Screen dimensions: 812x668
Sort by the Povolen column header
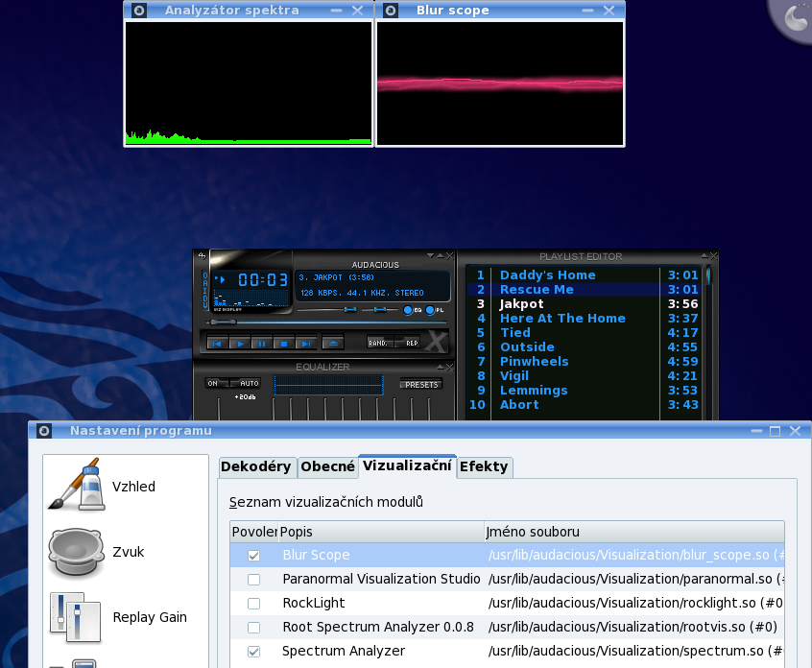[254, 532]
